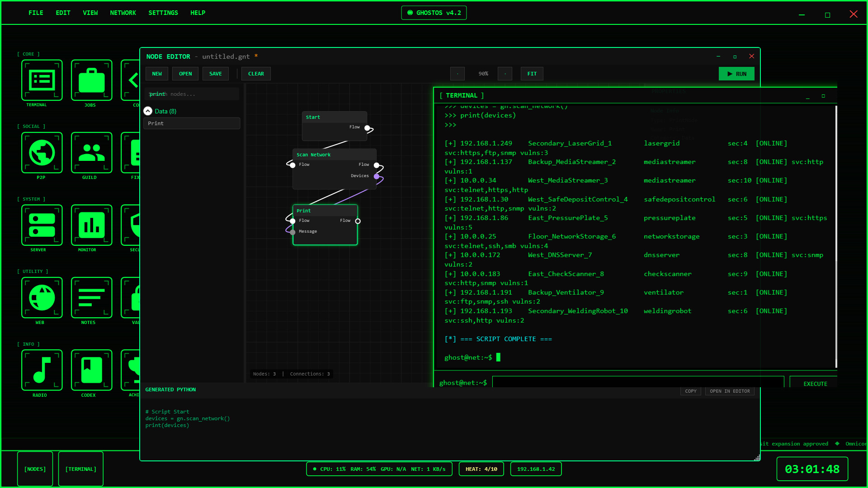Open the NETWORK menu
The width and height of the screenshot is (868, 488).
123,13
